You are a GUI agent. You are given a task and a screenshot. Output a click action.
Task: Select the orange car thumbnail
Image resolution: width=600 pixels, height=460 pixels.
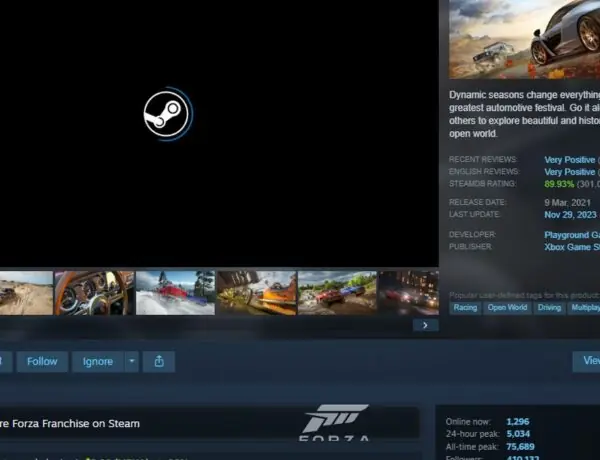256,293
